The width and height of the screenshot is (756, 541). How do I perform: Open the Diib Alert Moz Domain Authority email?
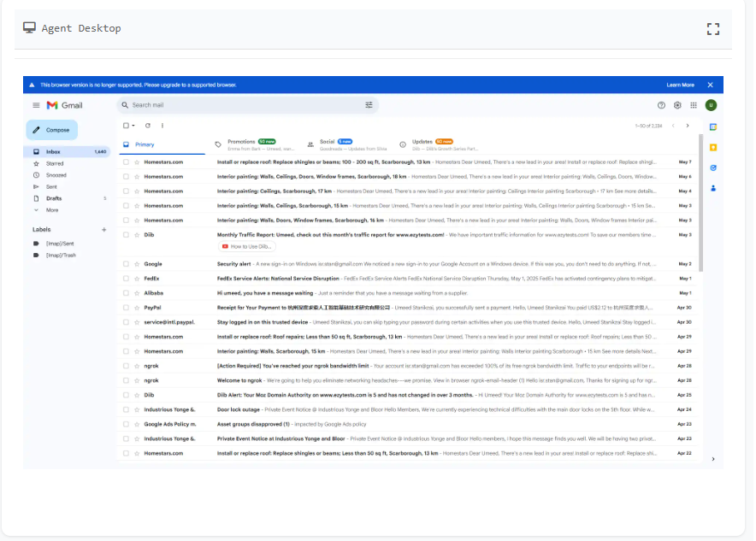pyautogui.click(x=408, y=395)
